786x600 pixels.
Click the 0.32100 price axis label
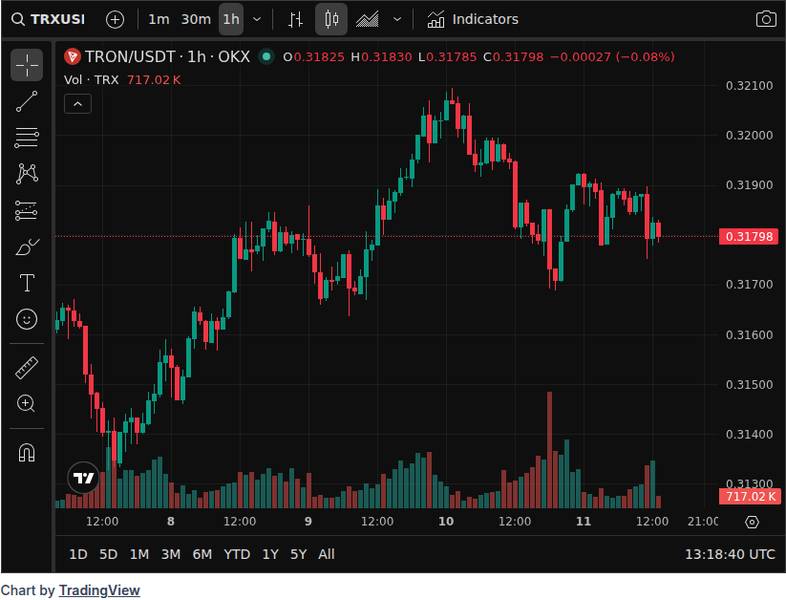tap(749, 86)
